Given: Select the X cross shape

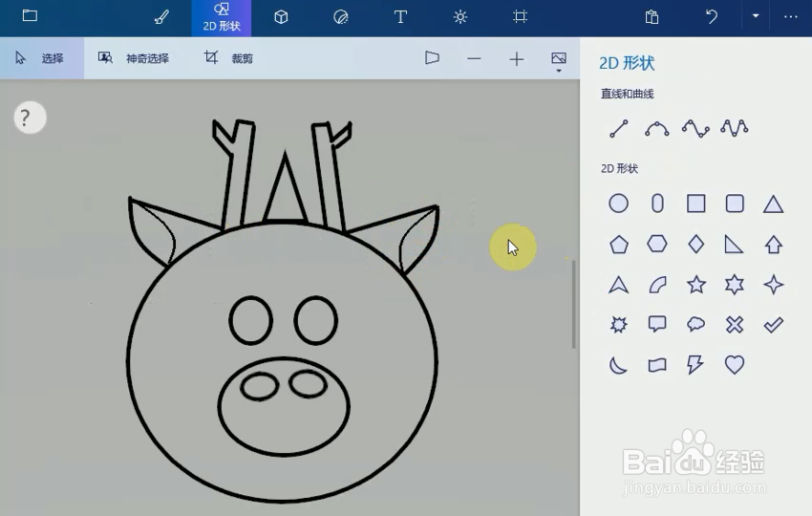Looking at the screenshot, I should pos(735,325).
